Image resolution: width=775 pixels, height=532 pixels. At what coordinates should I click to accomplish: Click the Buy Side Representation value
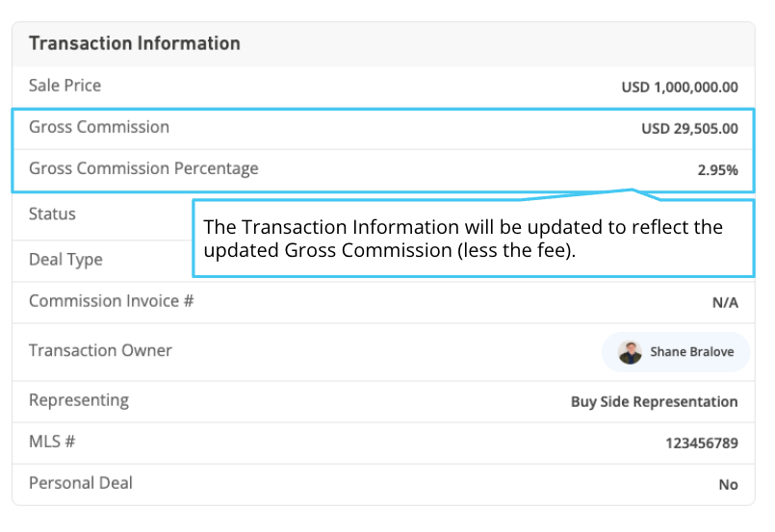pyautogui.click(x=655, y=402)
